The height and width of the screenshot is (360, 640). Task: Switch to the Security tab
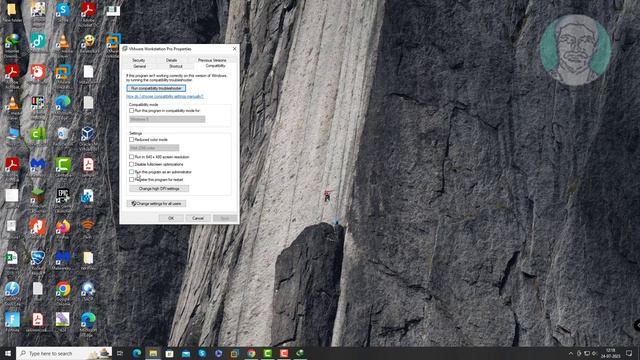point(139,60)
